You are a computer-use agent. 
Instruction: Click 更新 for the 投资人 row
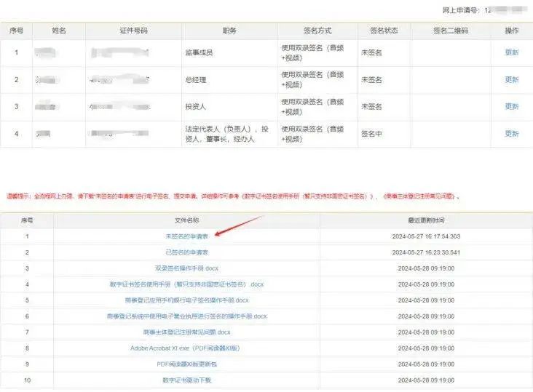pyautogui.click(x=512, y=106)
